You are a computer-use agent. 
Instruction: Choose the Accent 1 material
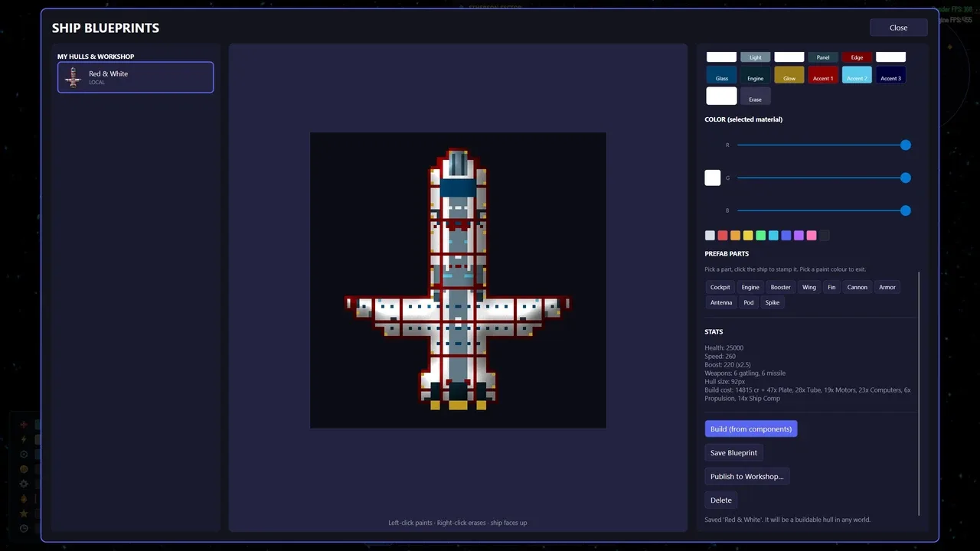point(823,75)
